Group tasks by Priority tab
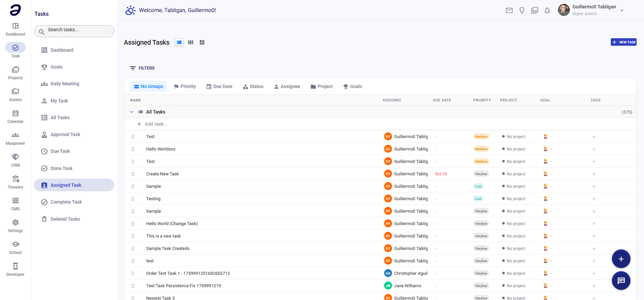Screen dimensions: 644x300 coord(185,86)
